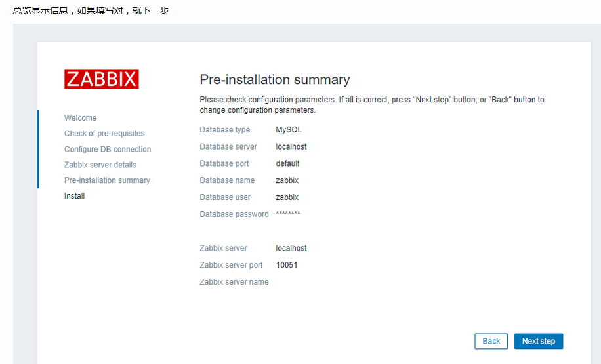
Task: Open Check of pre-requisites step
Action: [x=104, y=134]
